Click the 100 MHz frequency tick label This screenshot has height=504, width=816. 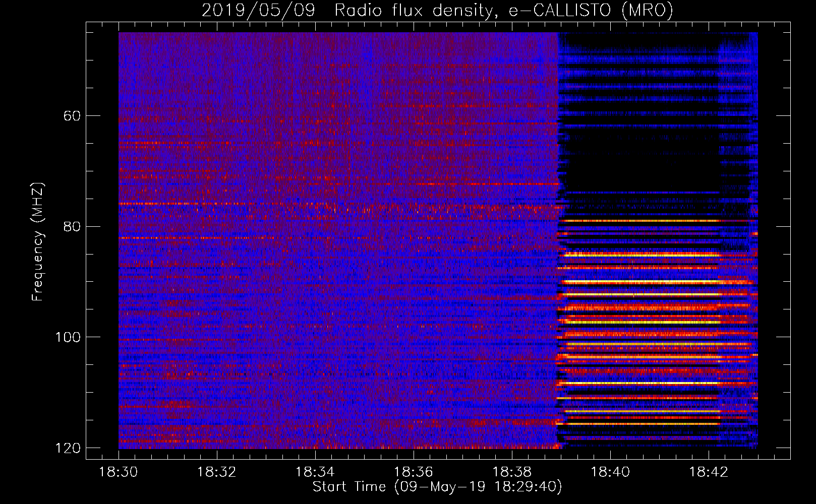click(x=68, y=337)
